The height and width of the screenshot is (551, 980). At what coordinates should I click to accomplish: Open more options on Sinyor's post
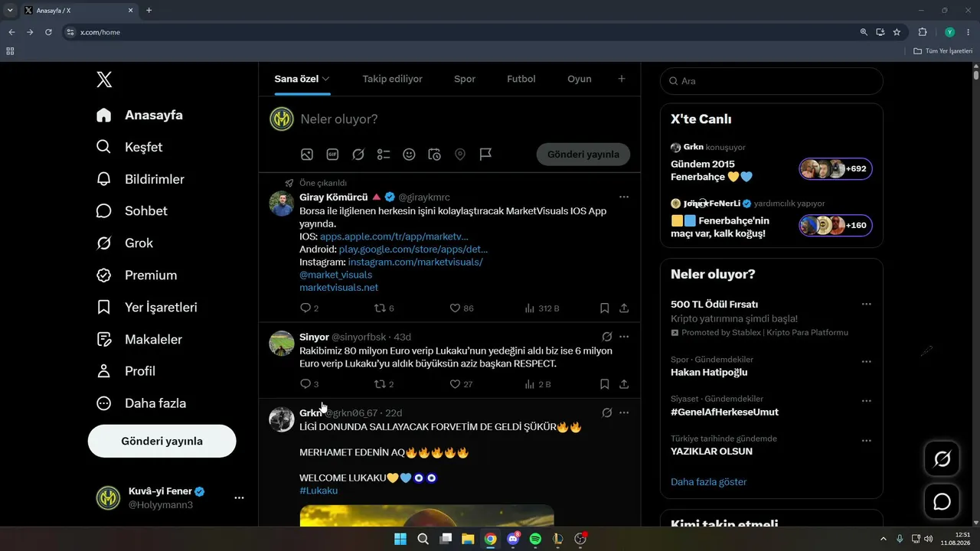(x=624, y=337)
